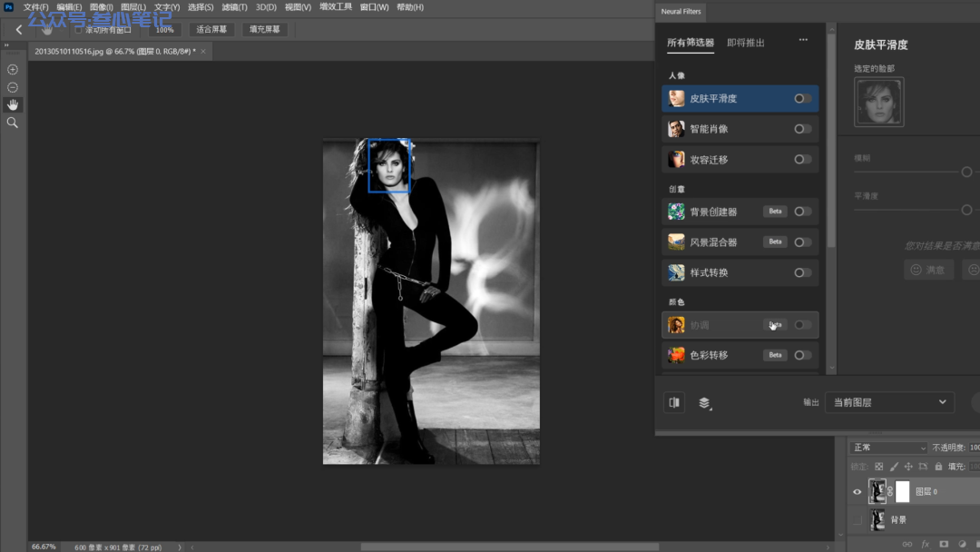Viewport: 980px width, 552px height.
Task: Click the 智能肖像 filter icon
Action: tap(676, 129)
